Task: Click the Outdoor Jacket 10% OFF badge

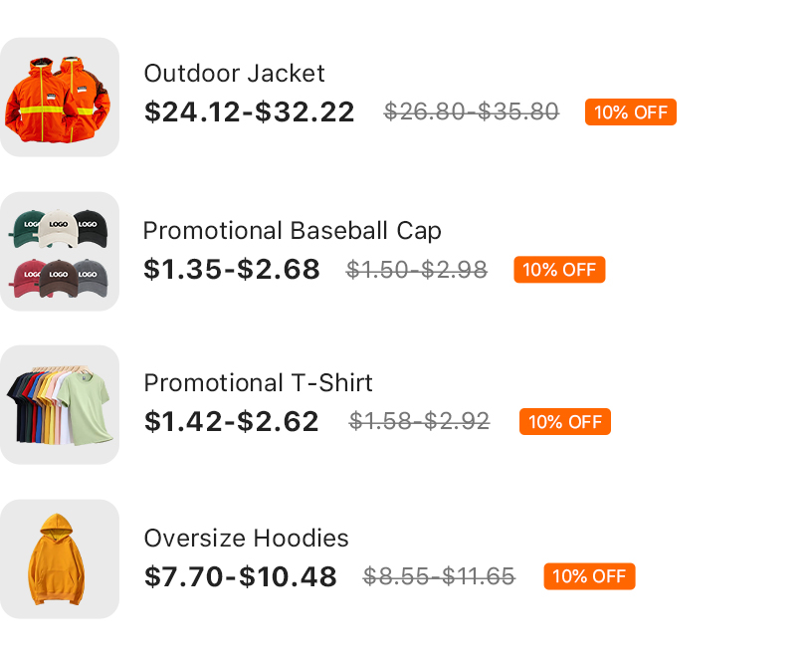Action: coord(630,112)
